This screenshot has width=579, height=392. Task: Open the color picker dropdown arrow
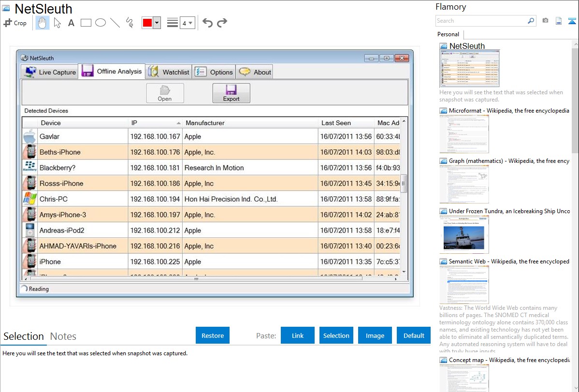pyautogui.click(x=157, y=23)
